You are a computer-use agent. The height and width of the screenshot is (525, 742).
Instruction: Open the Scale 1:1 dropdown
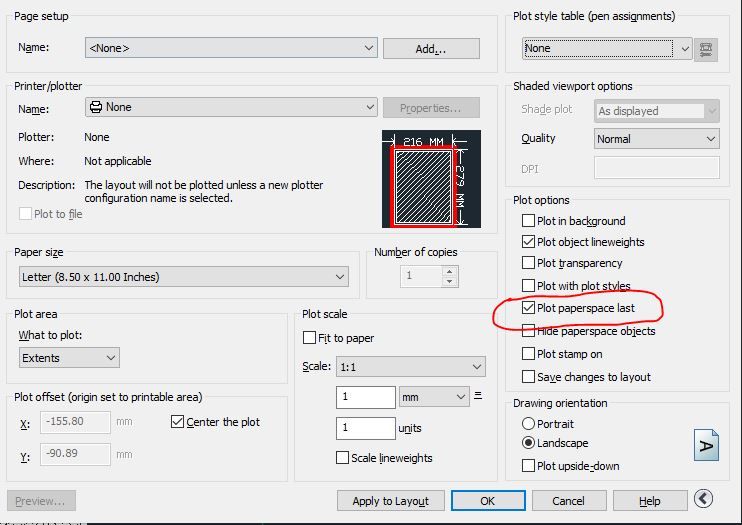(411, 367)
